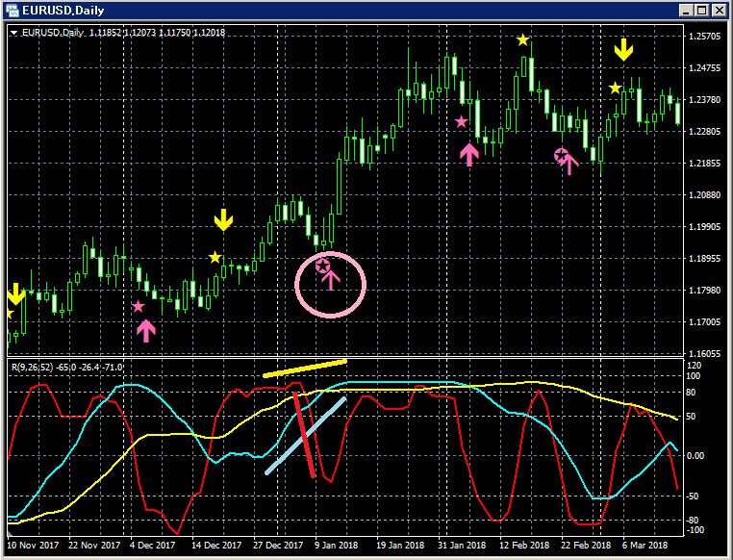Image resolution: width=733 pixels, height=560 pixels.
Task: Click price level 1.17005 on price axis
Action: pos(705,322)
